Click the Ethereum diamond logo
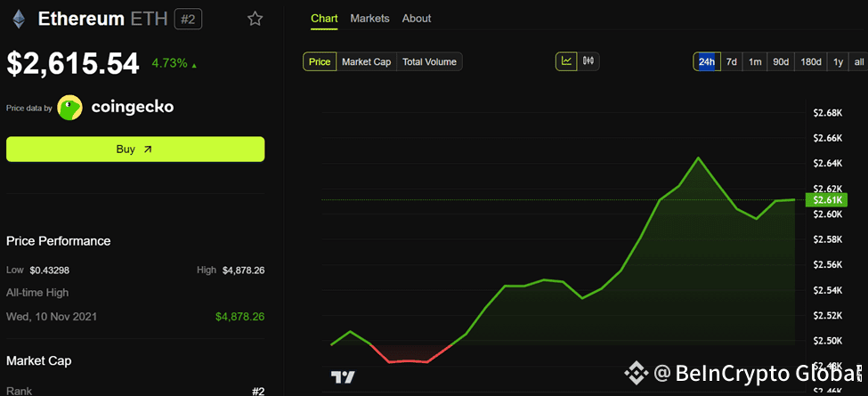The height and width of the screenshot is (396, 868). 20,20
